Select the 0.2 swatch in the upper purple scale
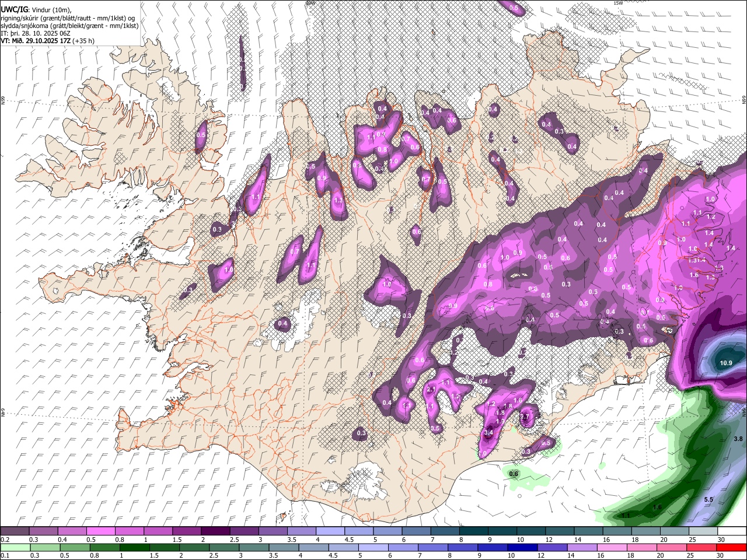This screenshot has height=560, width=747. click(15, 531)
